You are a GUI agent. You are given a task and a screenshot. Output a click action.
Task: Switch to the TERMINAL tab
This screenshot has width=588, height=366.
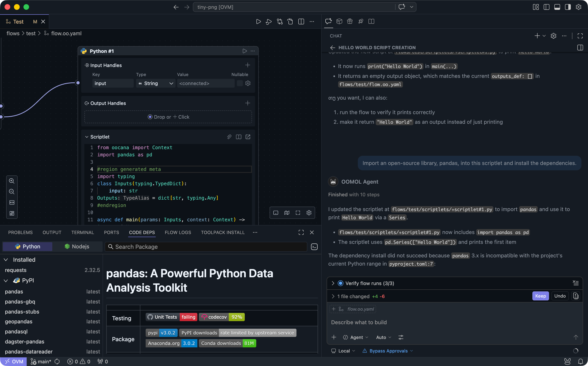coord(83,232)
